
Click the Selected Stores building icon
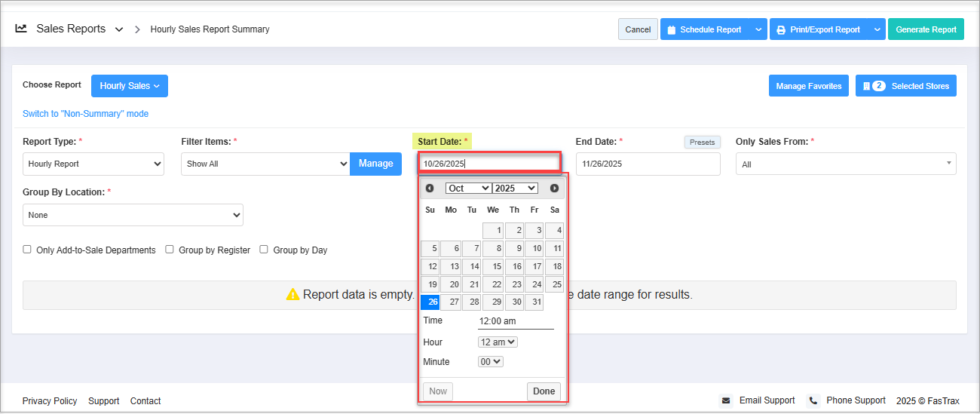point(866,86)
